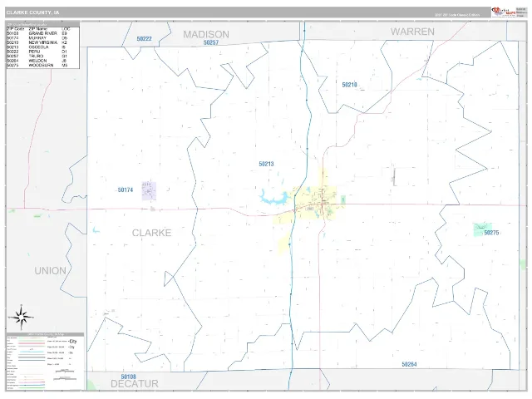
Task: Click the Market Maps logo
Action: point(504,12)
